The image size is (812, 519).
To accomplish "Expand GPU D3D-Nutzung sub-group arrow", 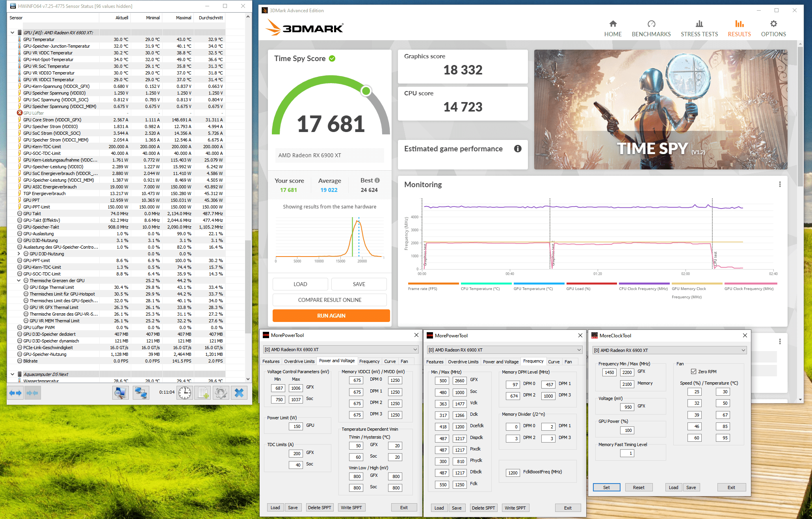I will coord(19,254).
